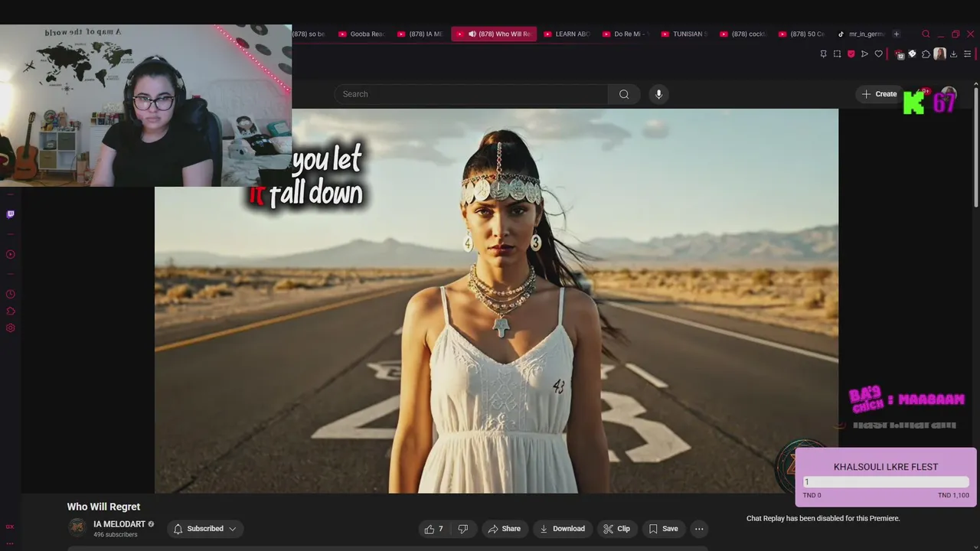Viewport: 980px width, 551px height.
Task: Click inside the YouTube Search field
Action: (471, 94)
